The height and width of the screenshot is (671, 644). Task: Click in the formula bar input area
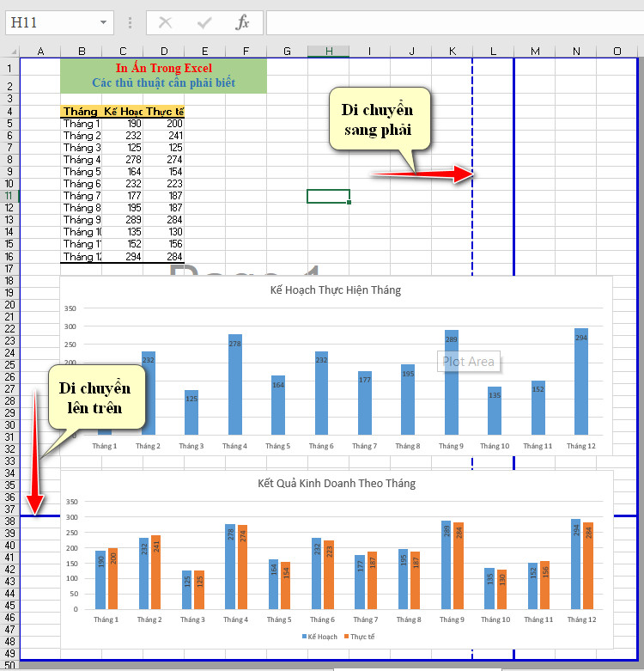[x=455, y=22]
